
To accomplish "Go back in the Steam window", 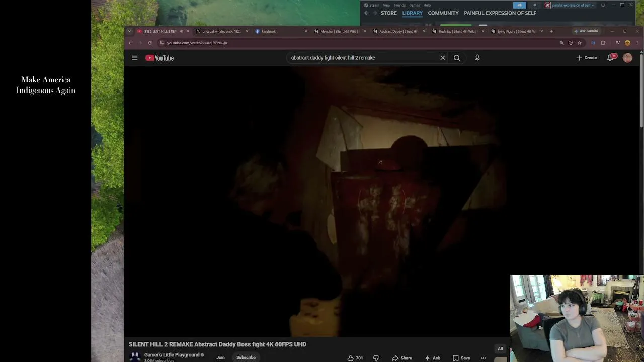I will pos(366,13).
